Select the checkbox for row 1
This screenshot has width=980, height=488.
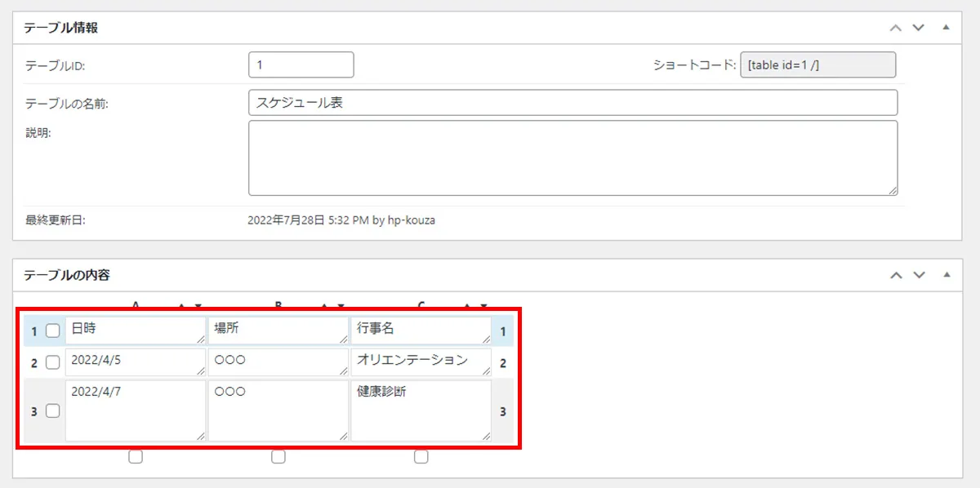(x=53, y=331)
